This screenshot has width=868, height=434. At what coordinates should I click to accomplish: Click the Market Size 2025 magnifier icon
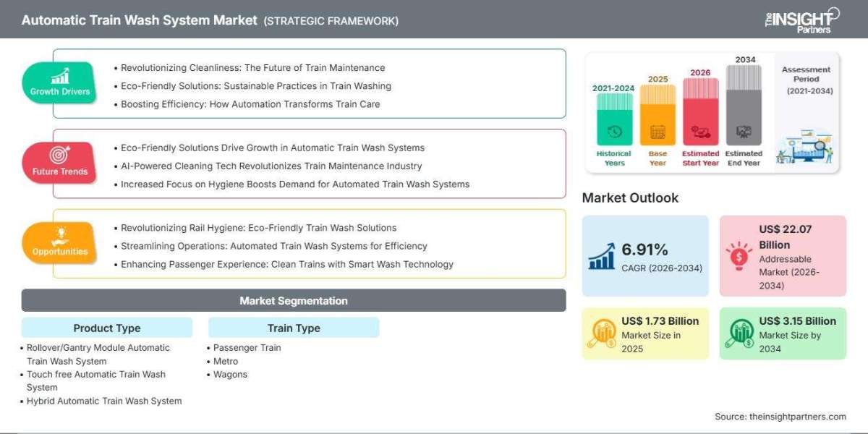[603, 333]
